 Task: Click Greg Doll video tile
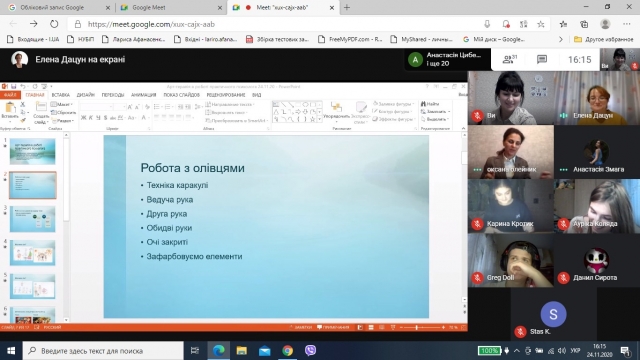[x=511, y=260]
